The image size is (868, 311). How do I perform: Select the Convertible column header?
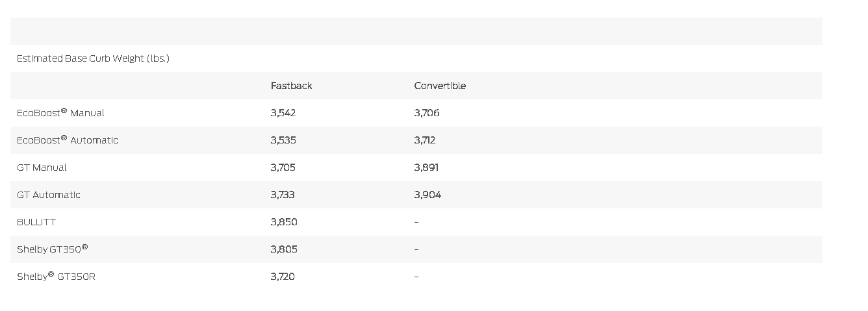[440, 86]
